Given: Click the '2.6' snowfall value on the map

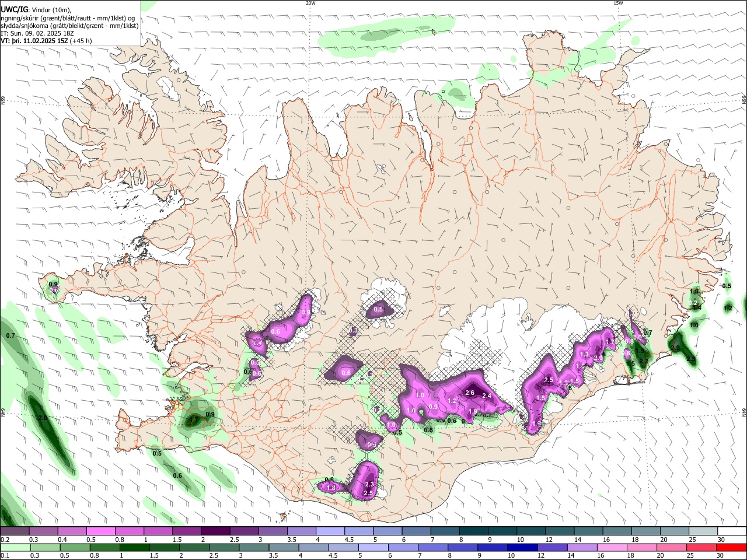Looking at the screenshot, I should [470, 393].
